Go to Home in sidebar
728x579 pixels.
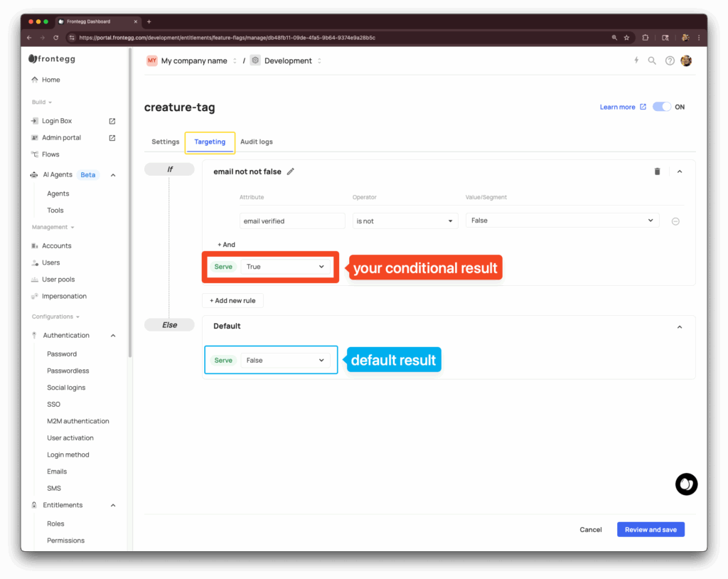[x=50, y=80]
